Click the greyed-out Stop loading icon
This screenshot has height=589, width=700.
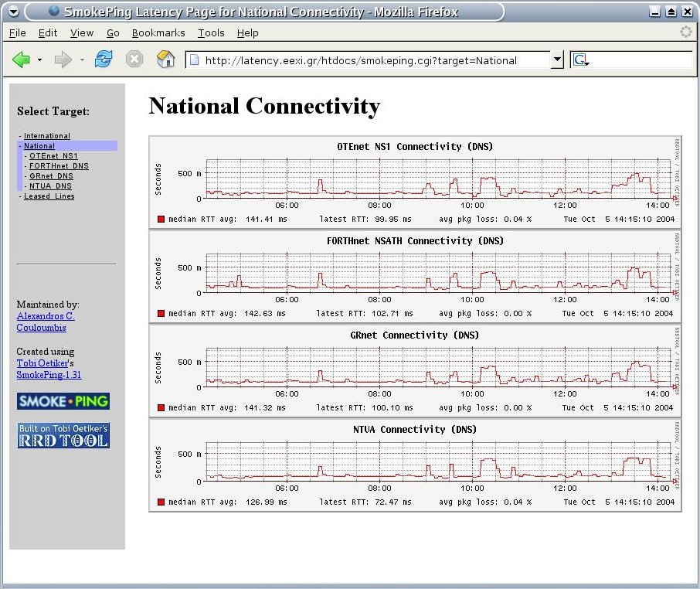[x=134, y=59]
